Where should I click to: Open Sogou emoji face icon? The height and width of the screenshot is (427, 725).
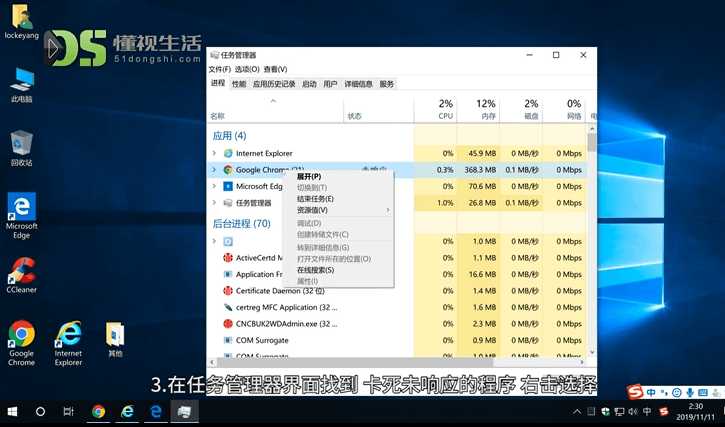676,393
